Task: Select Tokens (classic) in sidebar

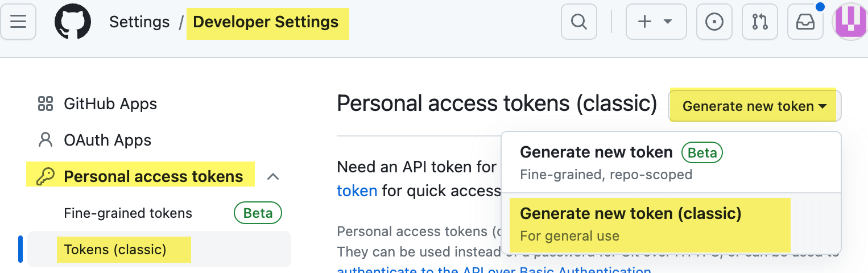Action: point(115,250)
